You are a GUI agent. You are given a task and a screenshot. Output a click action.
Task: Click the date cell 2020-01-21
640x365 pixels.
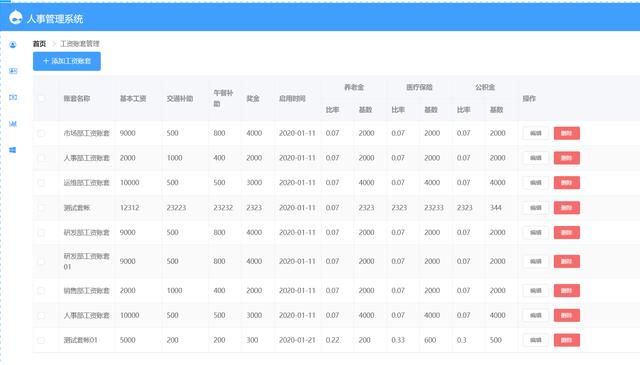(x=297, y=340)
